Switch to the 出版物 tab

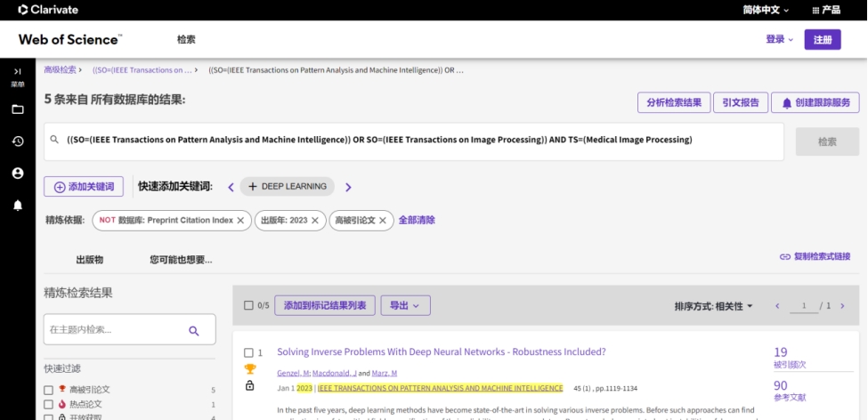pyautogui.click(x=90, y=260)
